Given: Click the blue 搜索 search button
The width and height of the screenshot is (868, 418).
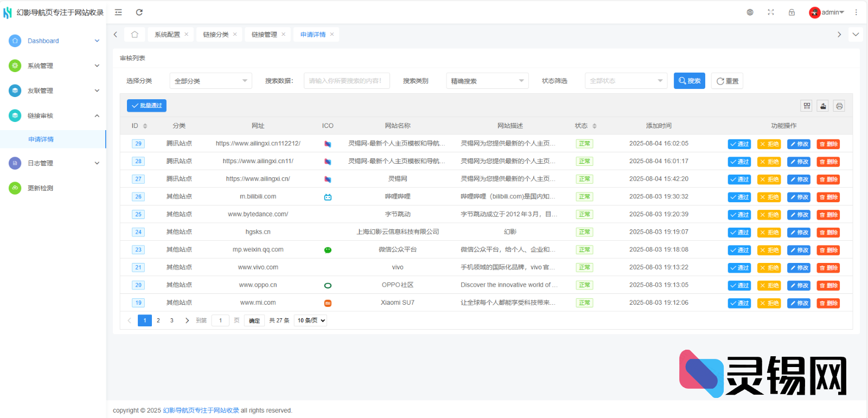Looking at the screenshot, I should [x=689, y=81].
